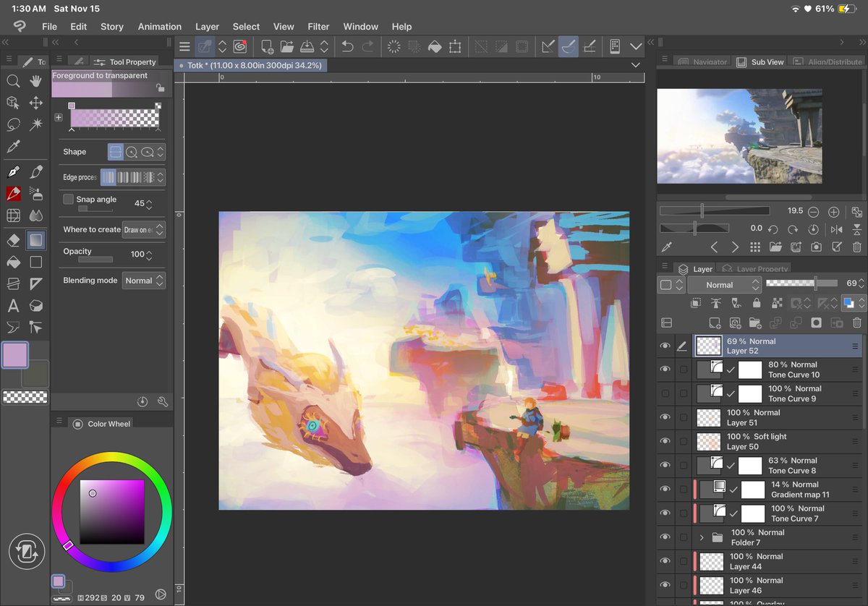This screenshot has width=868, height=606.
Task: Select the Lasso selection tool
Action: [x=13, y=124]
